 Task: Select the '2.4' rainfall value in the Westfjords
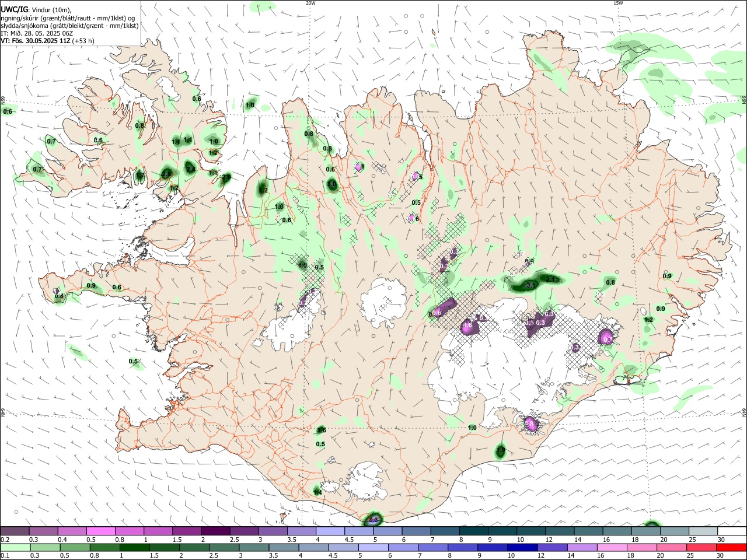(191, 169)
